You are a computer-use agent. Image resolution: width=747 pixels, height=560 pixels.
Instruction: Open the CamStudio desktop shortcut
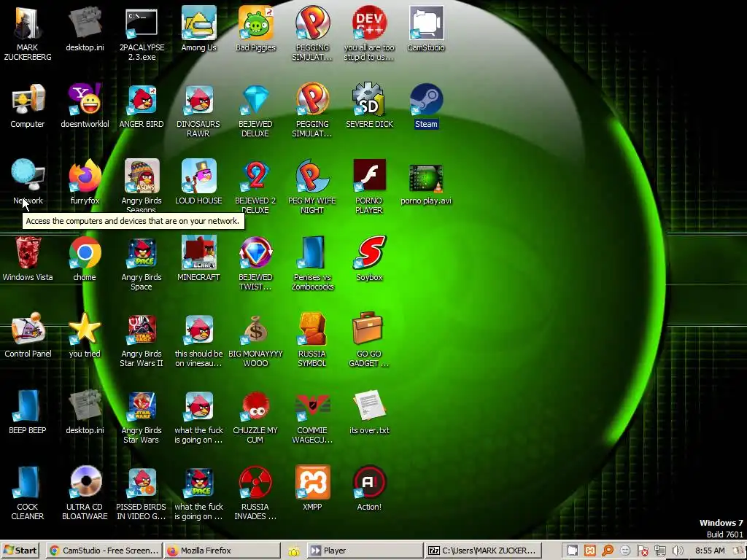pos(426,23)
